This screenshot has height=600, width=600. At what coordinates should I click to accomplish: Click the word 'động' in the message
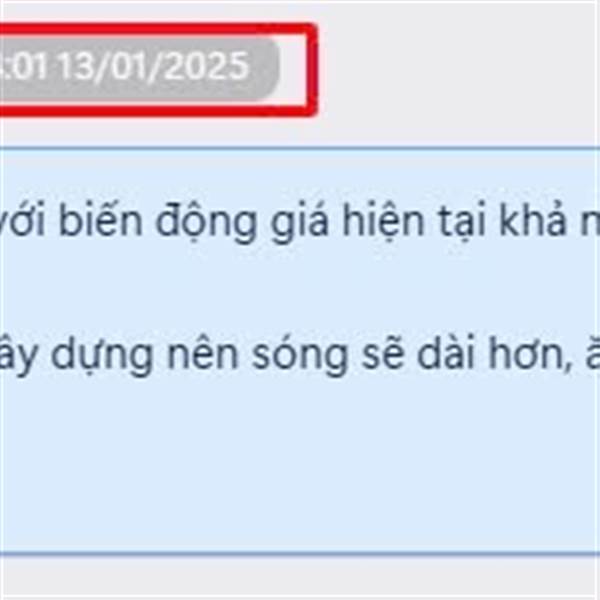[x=206, y=223]
